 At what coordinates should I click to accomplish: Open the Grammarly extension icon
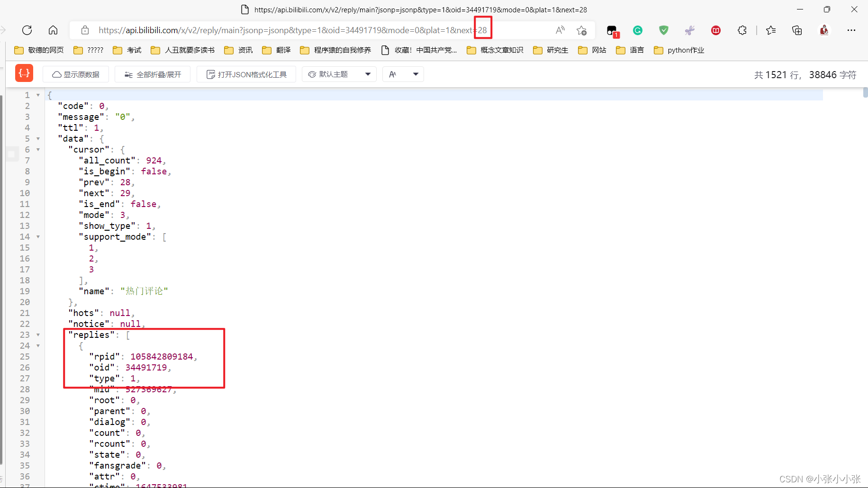point(638,30)
